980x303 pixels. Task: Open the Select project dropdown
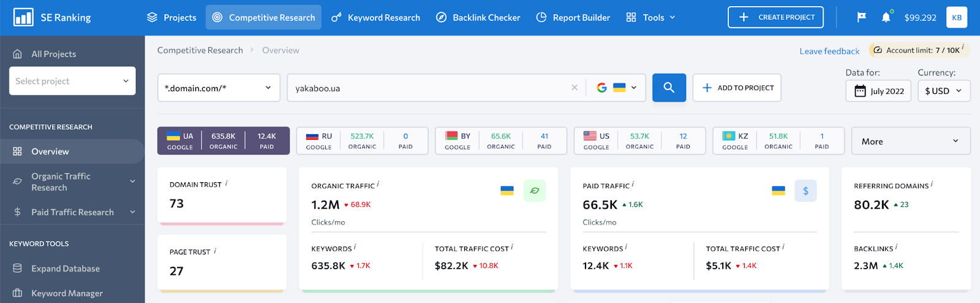72,81
